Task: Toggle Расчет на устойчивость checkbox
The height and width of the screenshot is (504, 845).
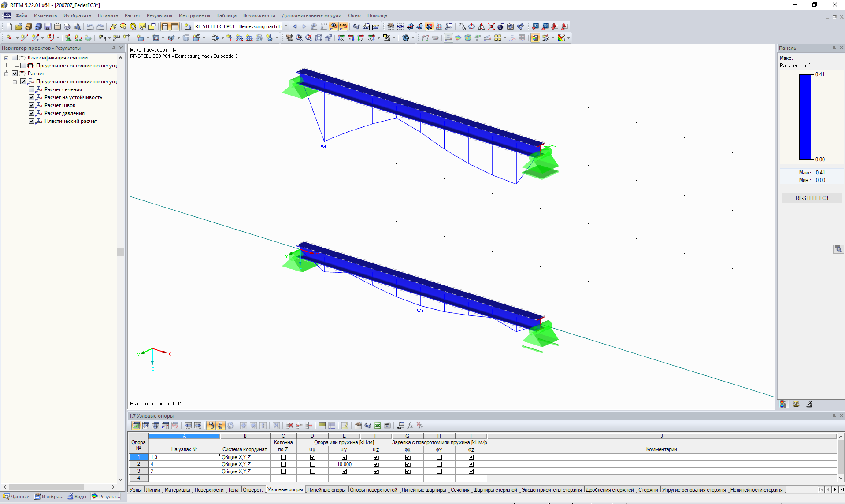Action: (31, 97)
